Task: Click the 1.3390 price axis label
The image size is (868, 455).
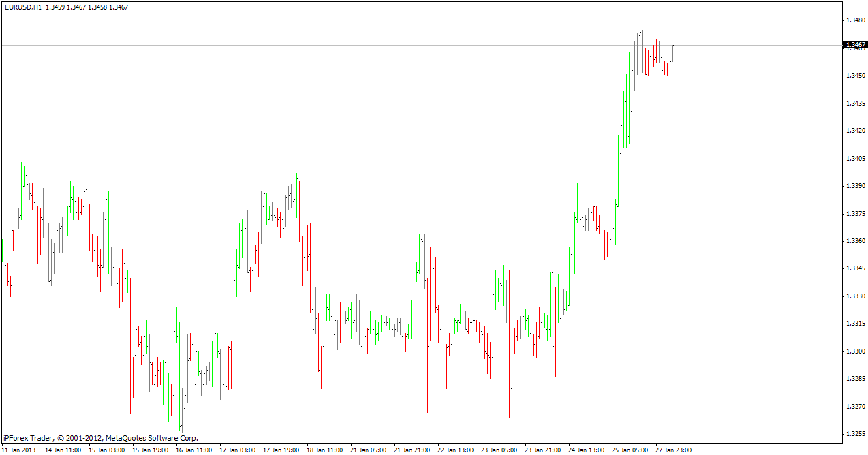Action: point(855,186)
